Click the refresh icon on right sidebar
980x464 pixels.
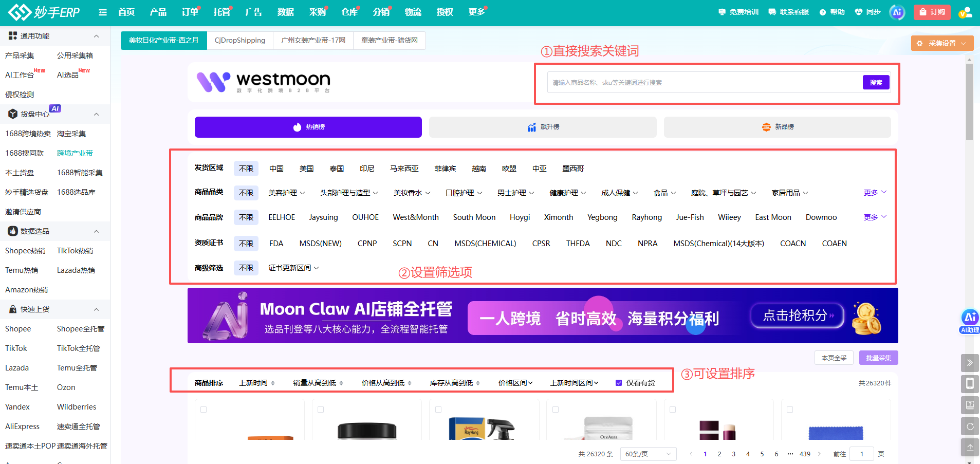tap(970, 426)
